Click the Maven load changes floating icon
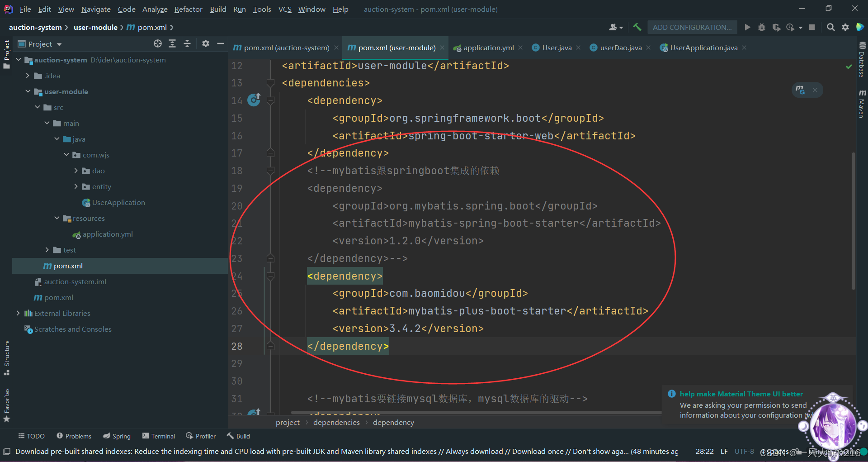 [800, 90]
